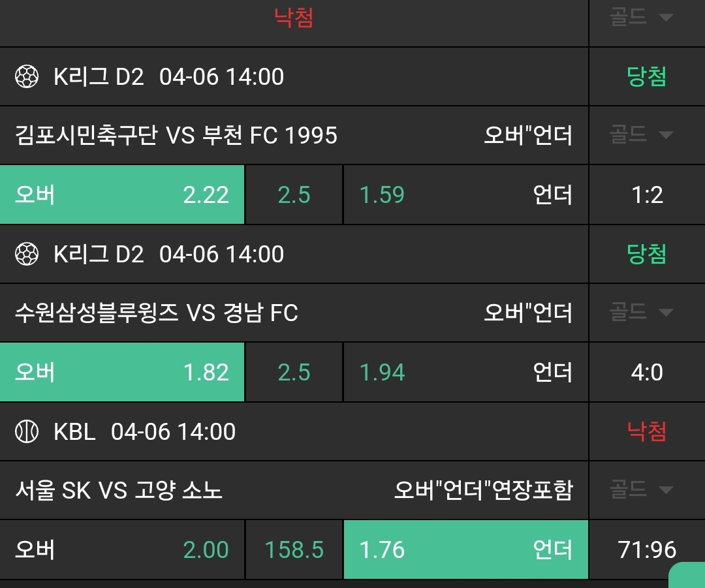Image resolution: width=705 pixels, height=588 pixels.
Task: Select 오버 1.82 for 수원삼성 vs 경남
Action: (x=122, y=372)
